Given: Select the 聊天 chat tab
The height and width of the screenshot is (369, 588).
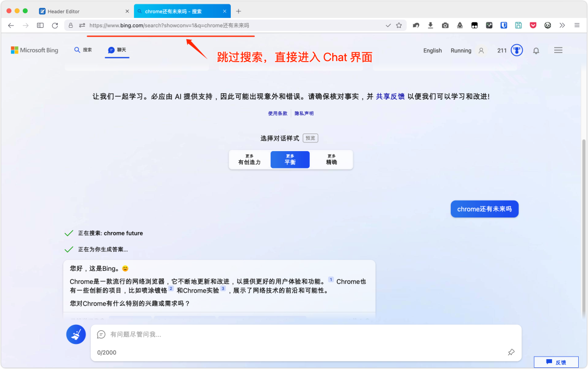Looking at the screenshot, I should 117,50.
